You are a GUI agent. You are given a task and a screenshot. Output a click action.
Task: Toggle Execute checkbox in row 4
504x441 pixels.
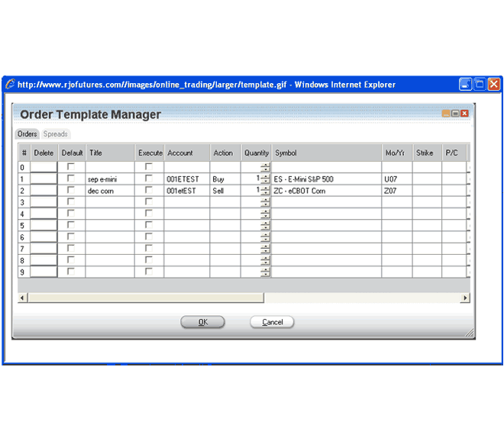click(148, 213)
